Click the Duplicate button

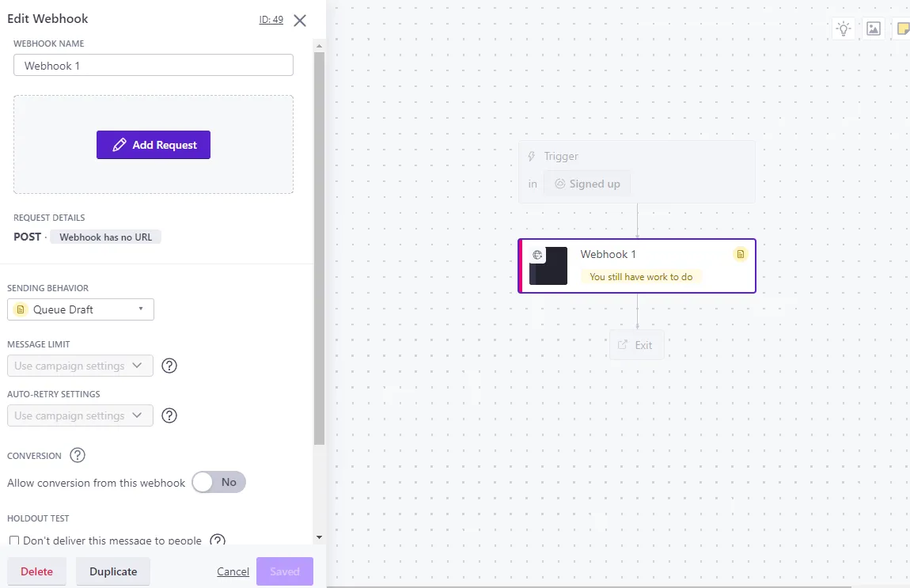click(113, 571)
